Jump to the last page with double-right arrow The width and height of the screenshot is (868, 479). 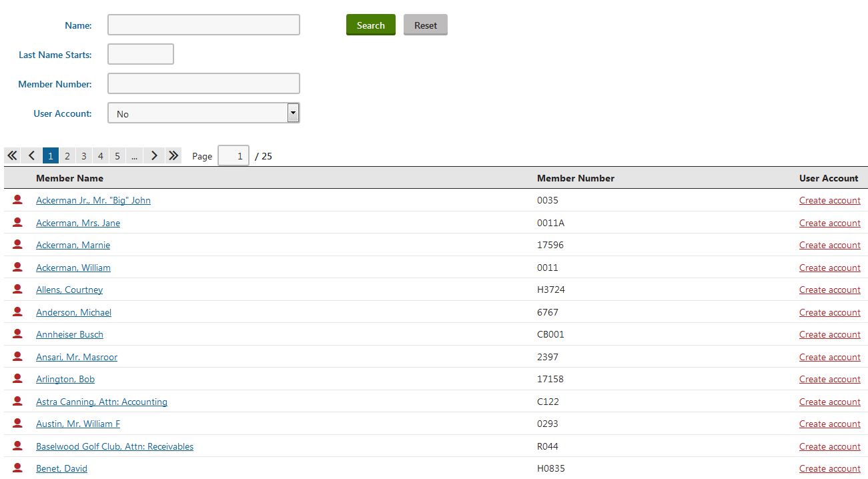[173, 155]
